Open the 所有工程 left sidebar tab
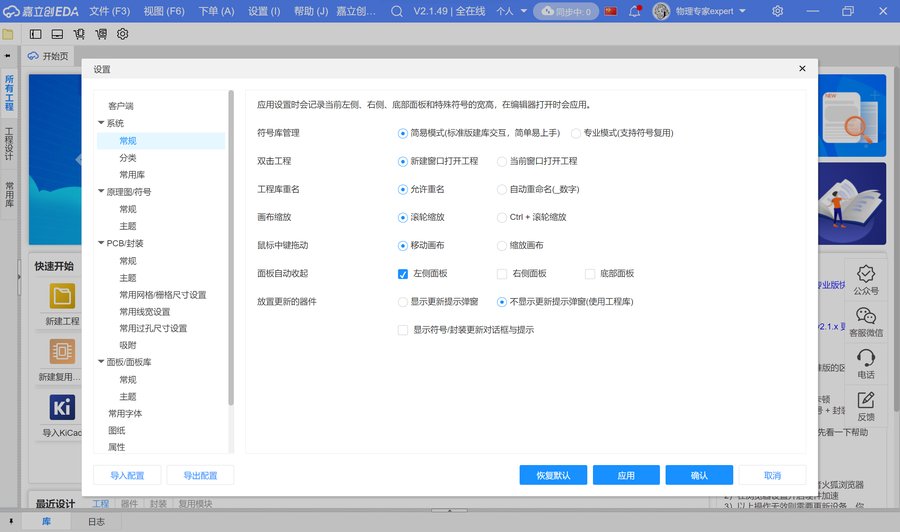The height and width of the screenshot is (532, 900). (9, 93)
